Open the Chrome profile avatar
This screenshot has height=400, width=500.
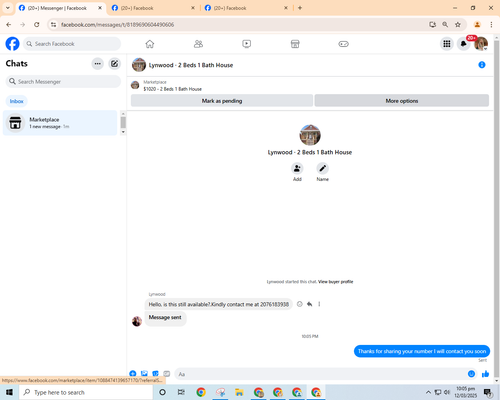pyautogui.click(x=477, y=25)
